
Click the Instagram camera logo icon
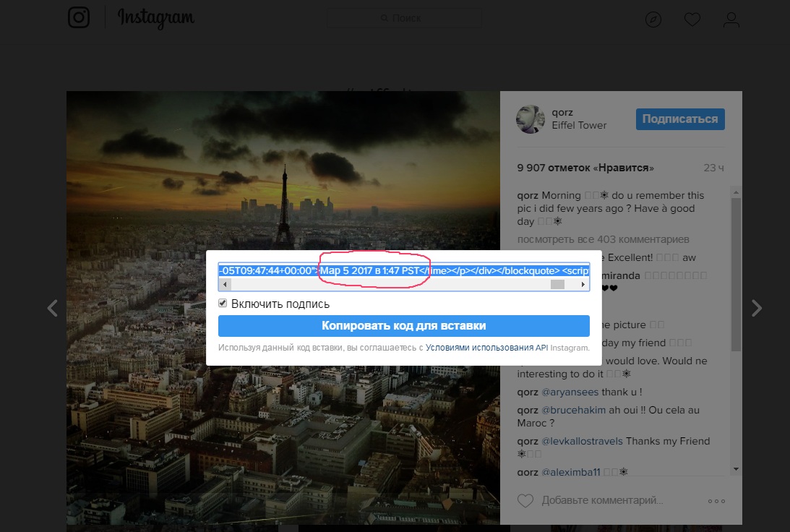(x=79, y=17)
